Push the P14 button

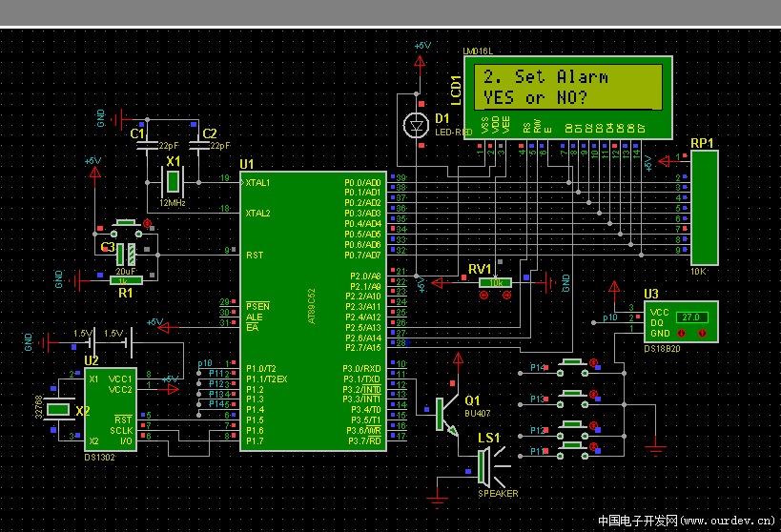(572, 362)
